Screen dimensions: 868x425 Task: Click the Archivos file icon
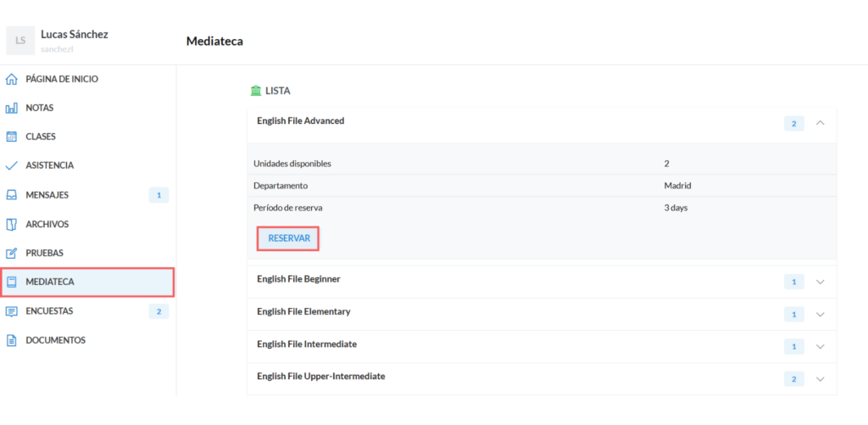coord(12,224)
